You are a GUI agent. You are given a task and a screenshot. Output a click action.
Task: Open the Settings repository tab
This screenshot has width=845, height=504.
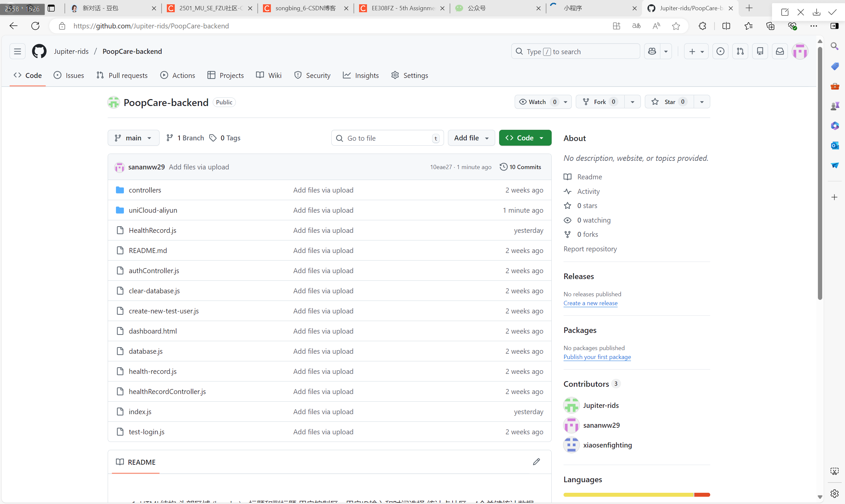tap(410, 75)
